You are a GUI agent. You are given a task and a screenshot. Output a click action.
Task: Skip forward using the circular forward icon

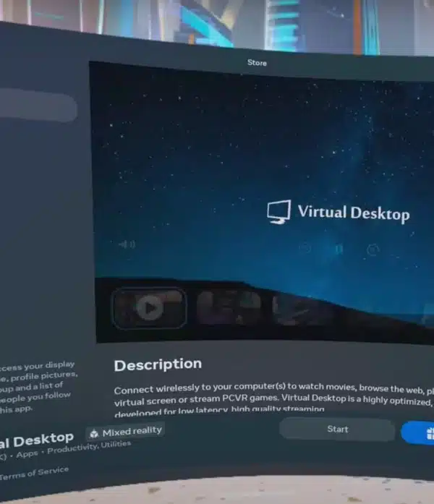click(x=373, y=249)
